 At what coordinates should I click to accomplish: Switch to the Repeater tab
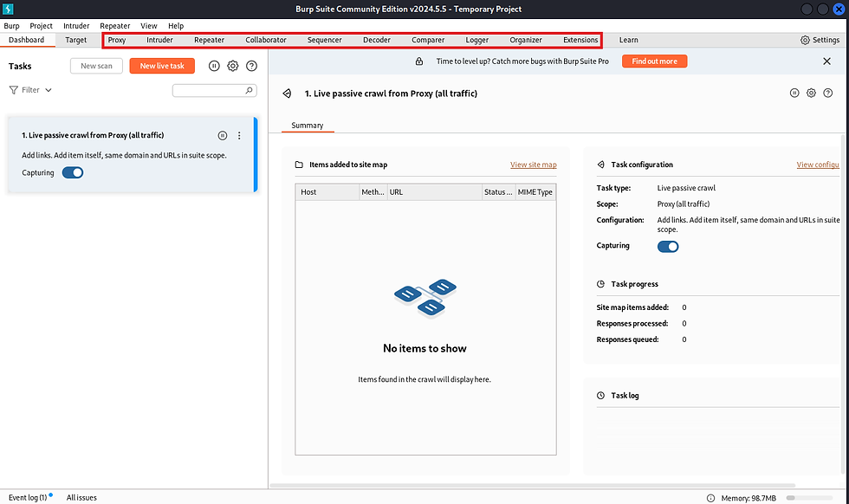coord(209,40)
